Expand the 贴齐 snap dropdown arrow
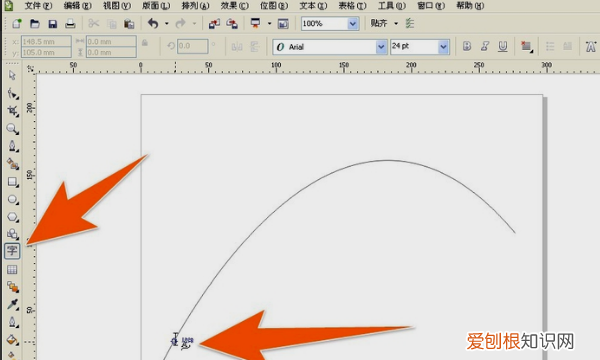 click(396, 24)
